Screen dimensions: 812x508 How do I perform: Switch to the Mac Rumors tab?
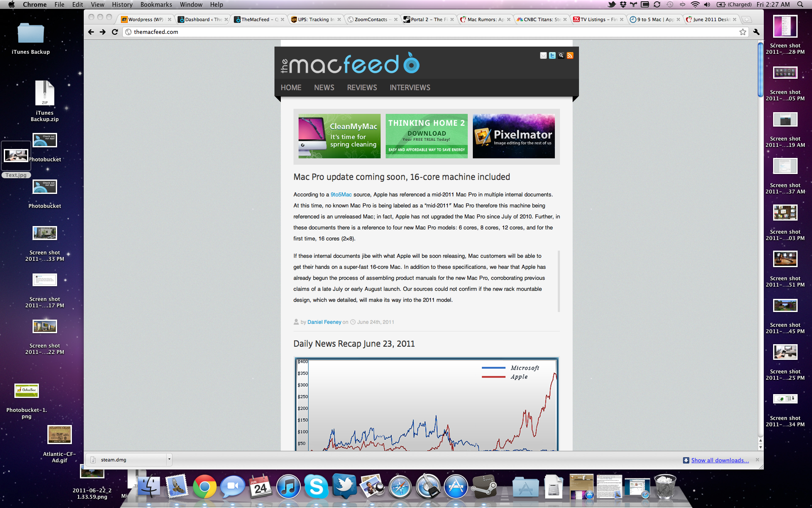tap(485, 19)
